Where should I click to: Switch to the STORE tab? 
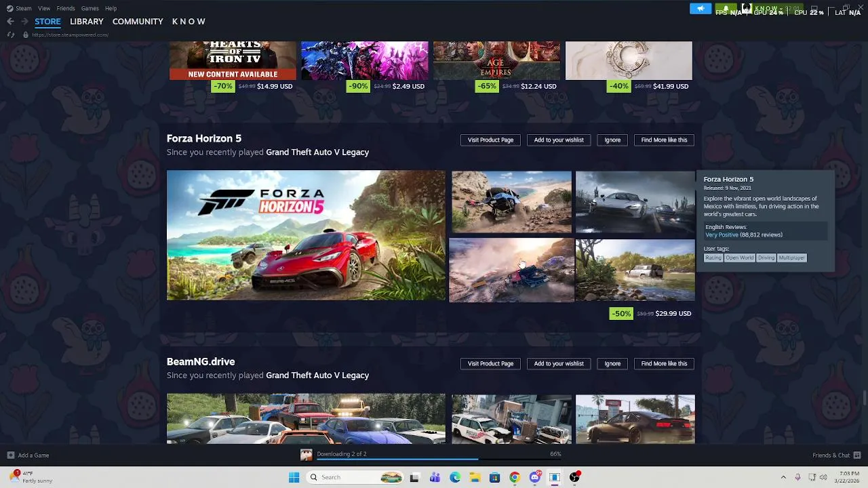tap(47, 22)
